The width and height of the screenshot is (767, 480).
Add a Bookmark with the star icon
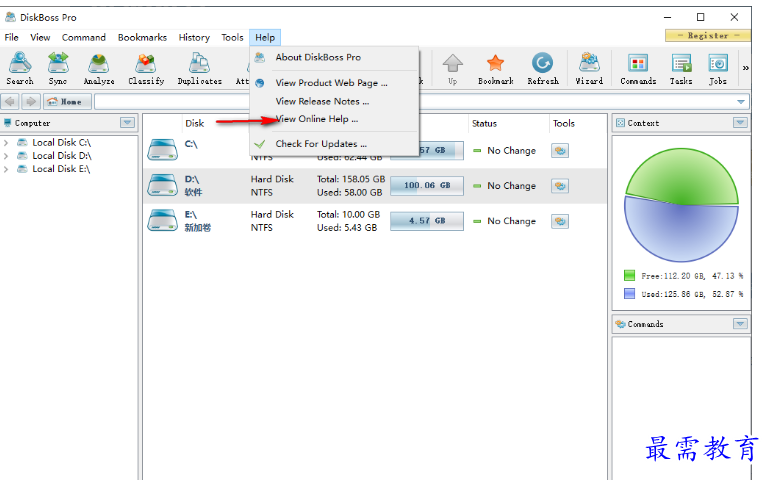point(496,69)
